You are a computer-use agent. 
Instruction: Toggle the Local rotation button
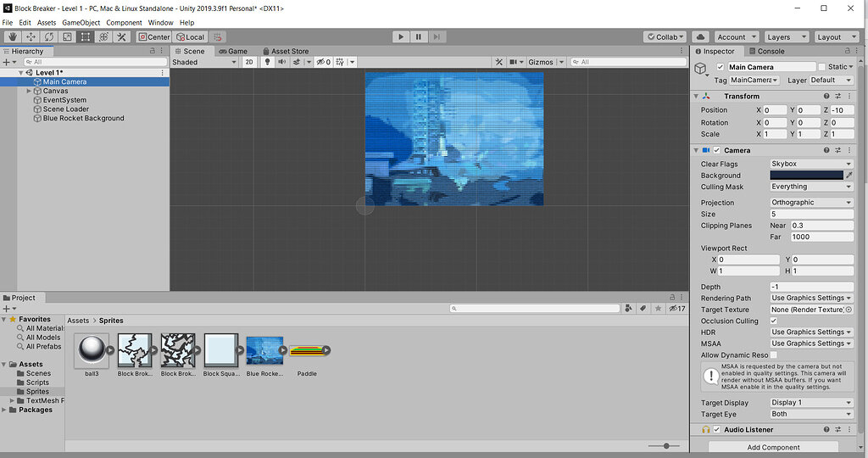click(191, 37)
